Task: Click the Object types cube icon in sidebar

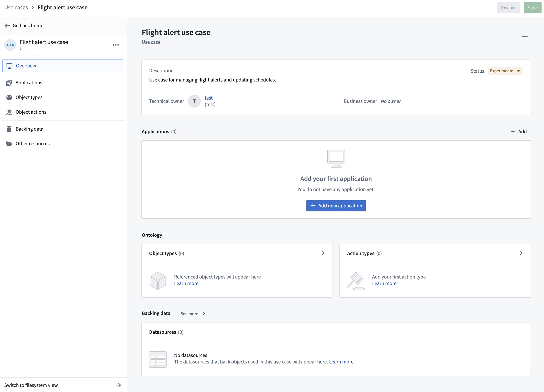Action: pyautogui.click(x=9, y=97)
